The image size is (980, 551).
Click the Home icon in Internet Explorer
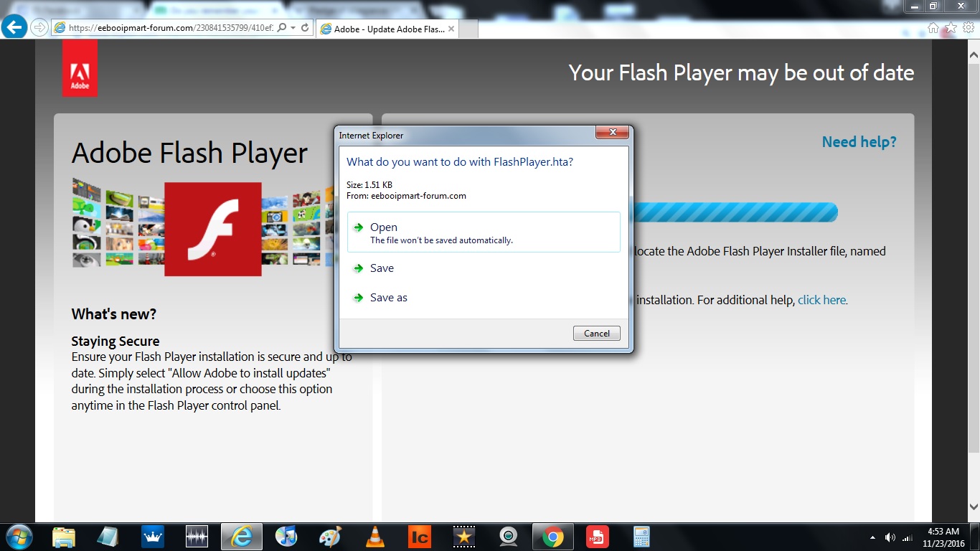tap(933, 27)
